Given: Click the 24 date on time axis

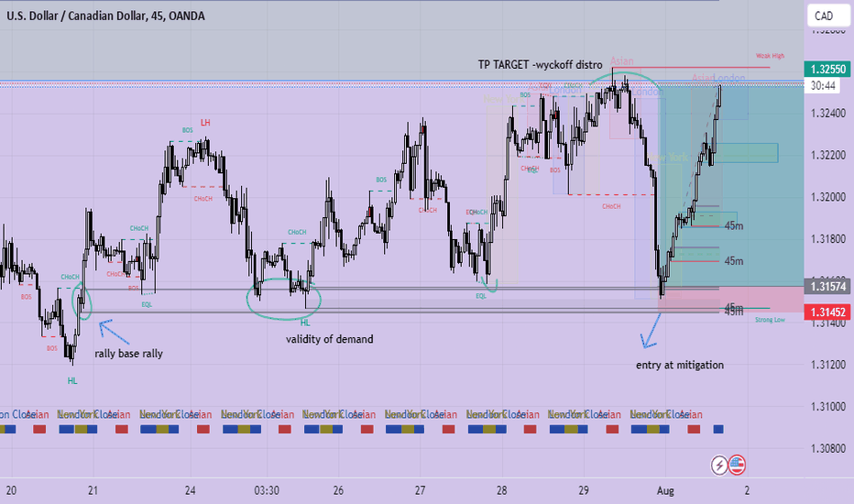Looking at the screenshot, I should click(190, 490).
